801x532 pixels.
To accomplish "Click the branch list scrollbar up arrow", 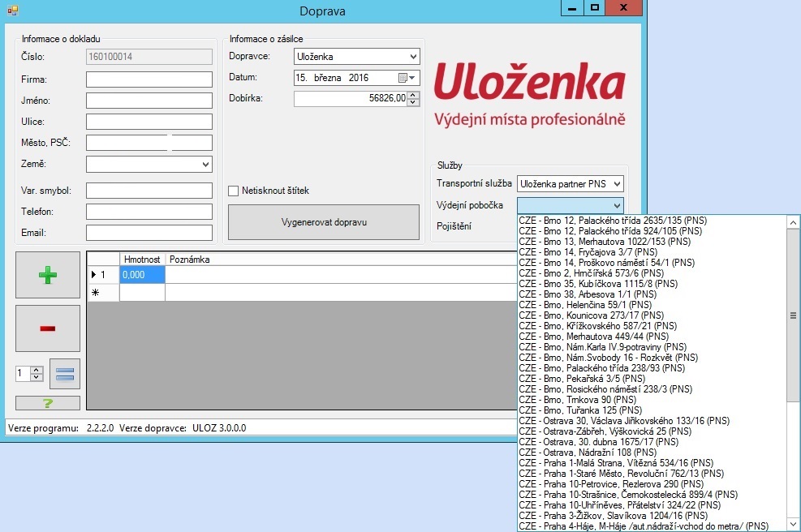I will click(793, 222).
